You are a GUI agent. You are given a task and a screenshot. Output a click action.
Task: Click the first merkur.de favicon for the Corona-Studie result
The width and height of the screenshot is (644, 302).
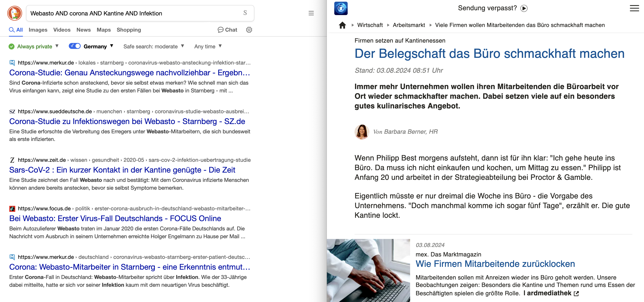(x=12, y=62)
